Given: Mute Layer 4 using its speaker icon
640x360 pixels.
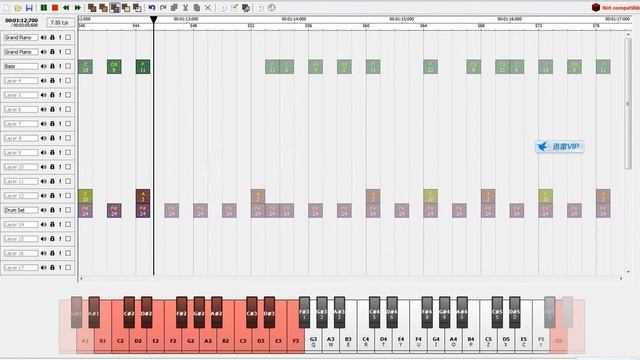Looking at the screenshot, I should 44,80.
